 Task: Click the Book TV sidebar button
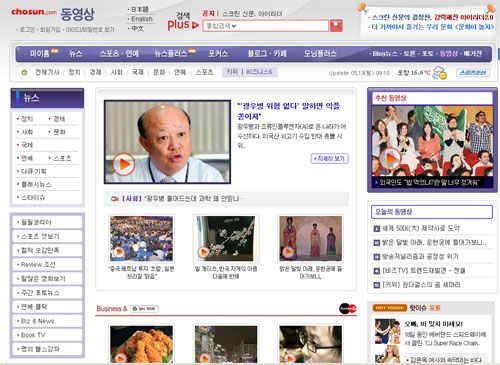pos(47,335)
